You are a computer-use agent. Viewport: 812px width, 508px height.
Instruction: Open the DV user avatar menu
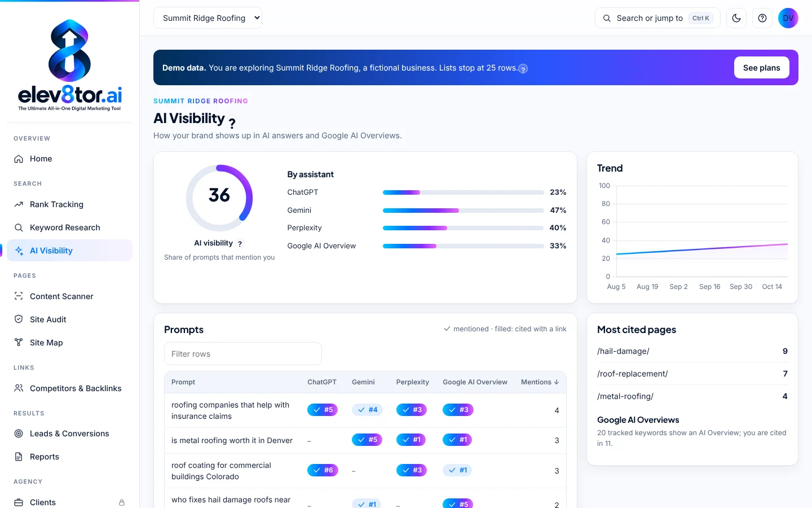[x=788, y=18]
